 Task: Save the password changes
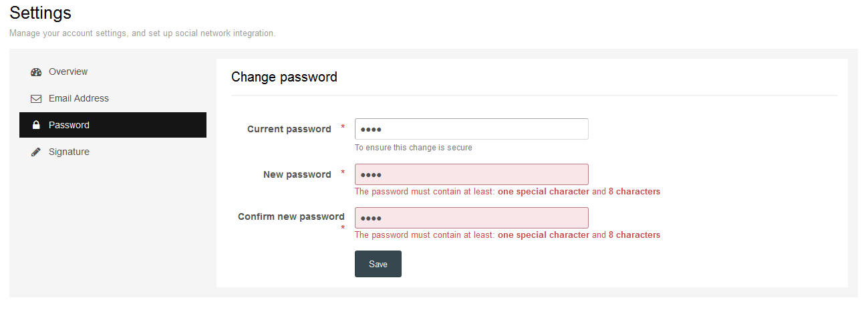pyautogui.click(x=378, y=264)
